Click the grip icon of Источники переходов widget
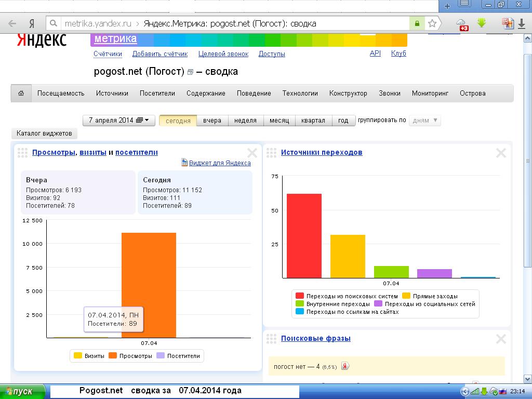Viewport: 532px width, 399px height. 271,153
